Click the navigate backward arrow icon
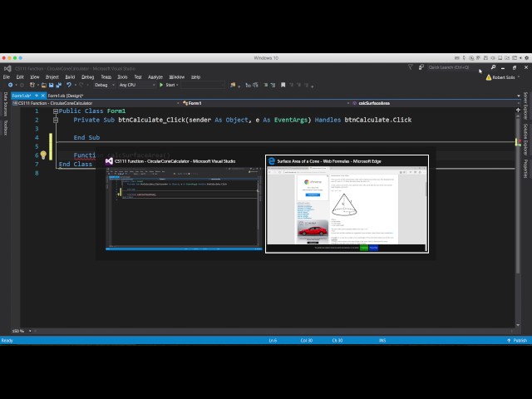 (x=11, y=85)
